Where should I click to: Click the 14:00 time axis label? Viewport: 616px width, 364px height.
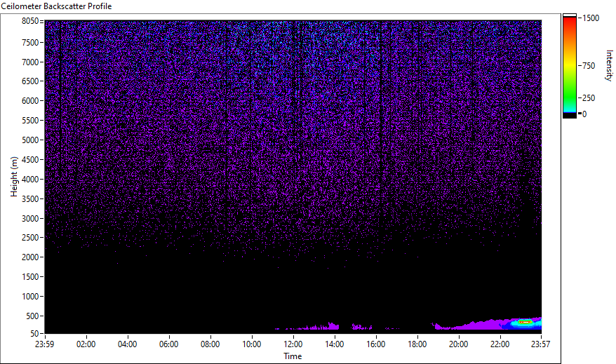pyautogui.click(x=335, y=344)
